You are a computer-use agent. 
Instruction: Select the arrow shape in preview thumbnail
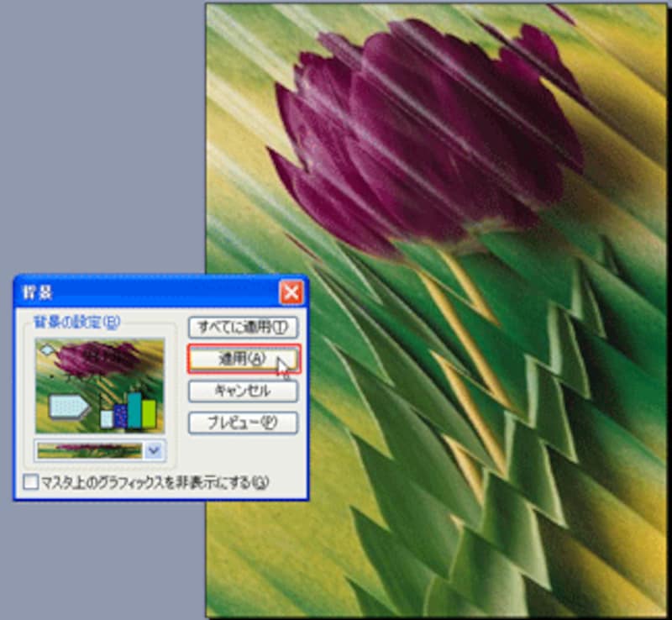pyautogui.click(x=68, y=407)
